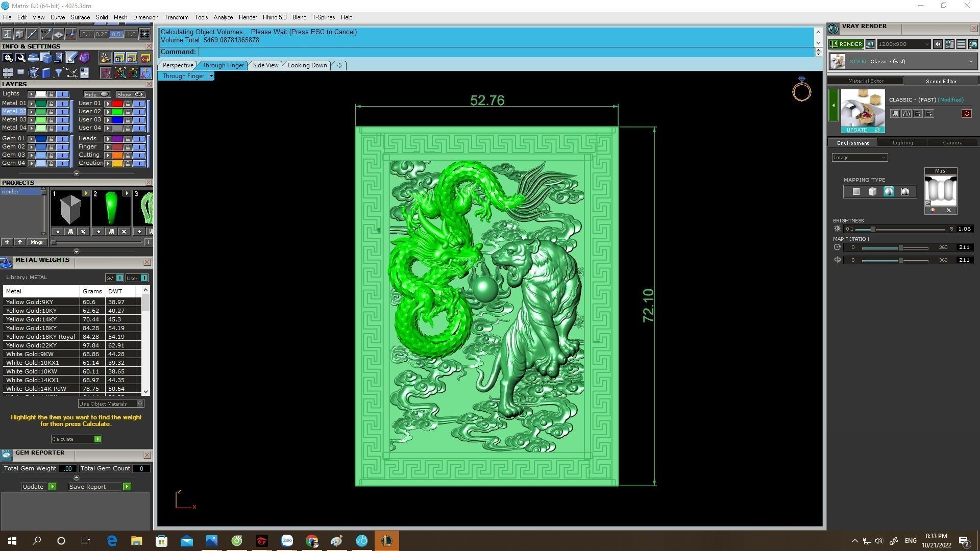Toggle the on/off switch for Metal 02 layer
The height and width of the screenshot is (551, 980).
(63, 112)
